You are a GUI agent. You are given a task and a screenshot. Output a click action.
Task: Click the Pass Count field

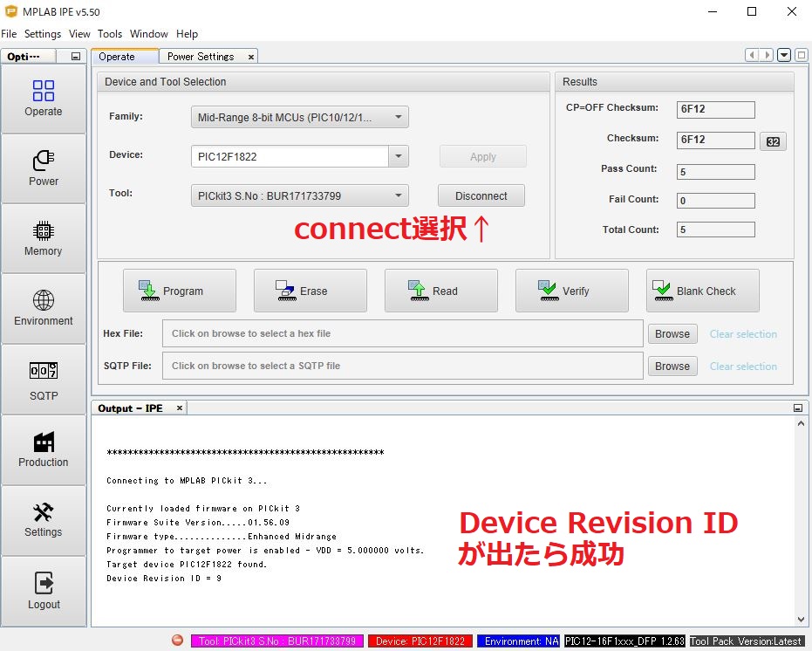click(715, 172)
